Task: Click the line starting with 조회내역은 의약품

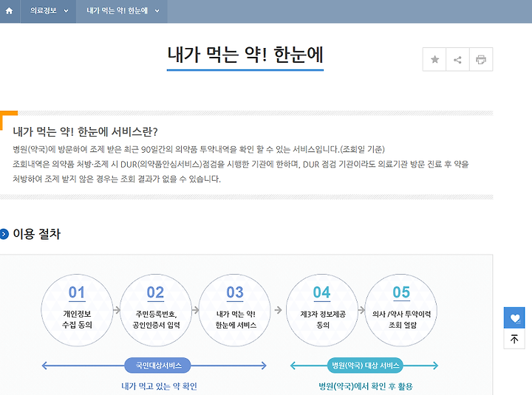Action: pos(241,165)
